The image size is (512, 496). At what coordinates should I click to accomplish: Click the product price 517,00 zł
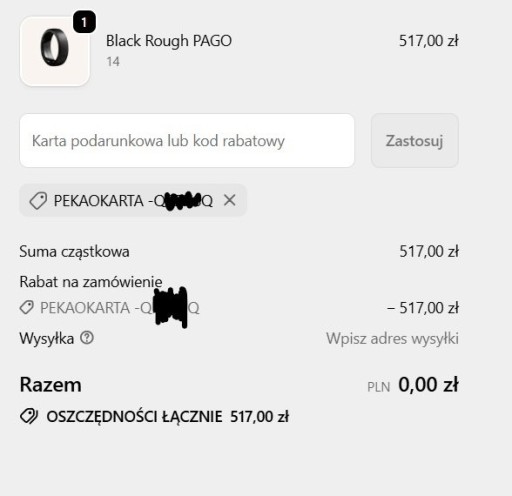pos(429,41)
